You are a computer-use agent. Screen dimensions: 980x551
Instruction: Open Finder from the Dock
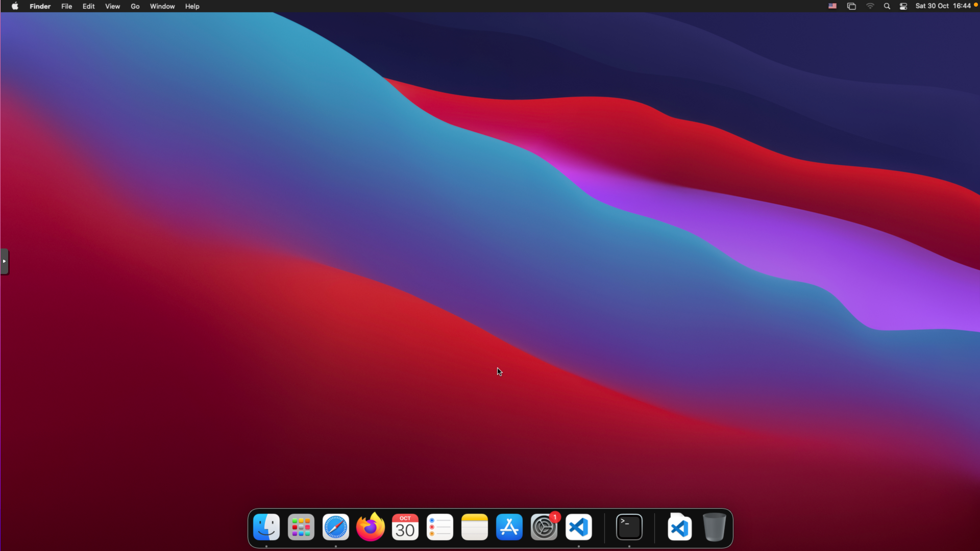(x=266, y=527)
